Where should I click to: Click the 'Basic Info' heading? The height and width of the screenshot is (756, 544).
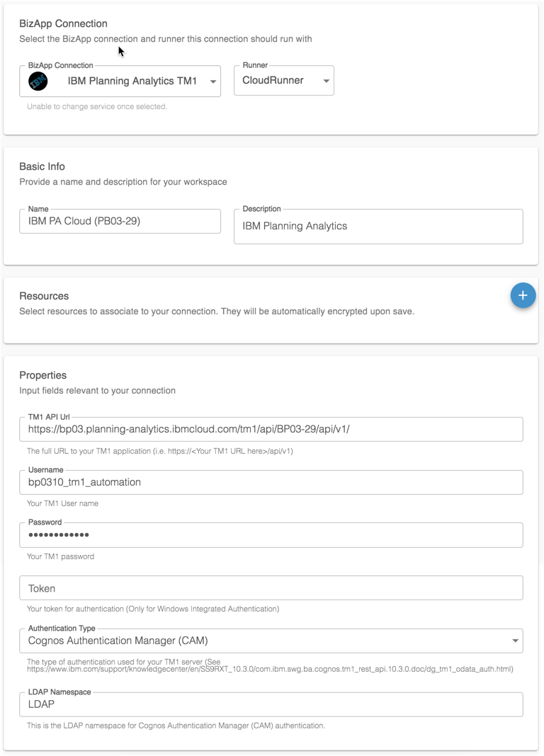(x=42, y=166)
